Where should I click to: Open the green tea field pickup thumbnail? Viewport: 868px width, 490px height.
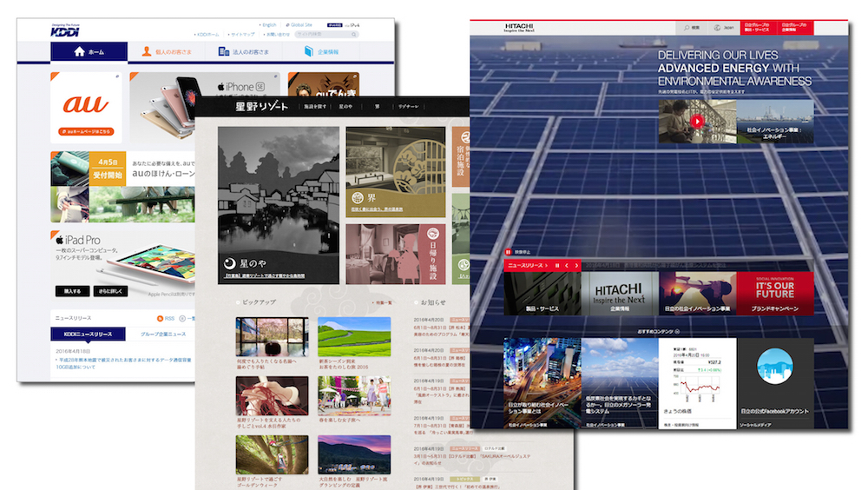354,336
